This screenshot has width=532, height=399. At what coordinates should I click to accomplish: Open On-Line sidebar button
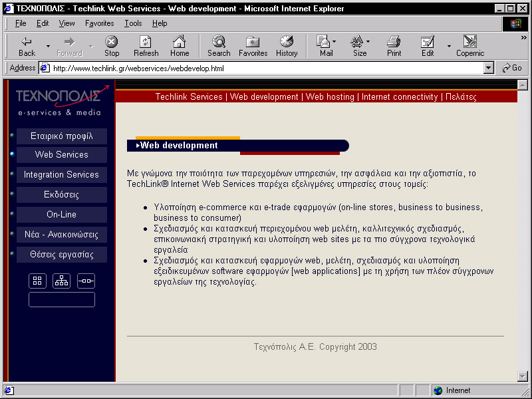[62, 215]
